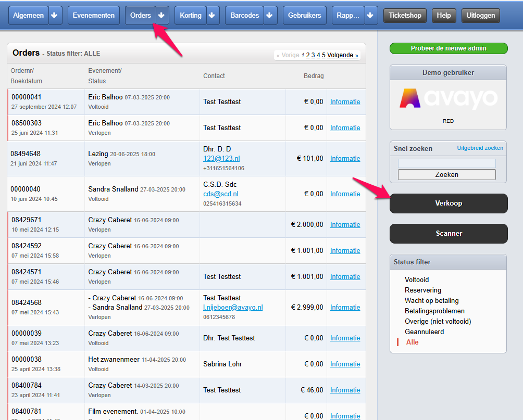Click the avayo logo
Screen dimensions: 523x420
click(449, 99)
